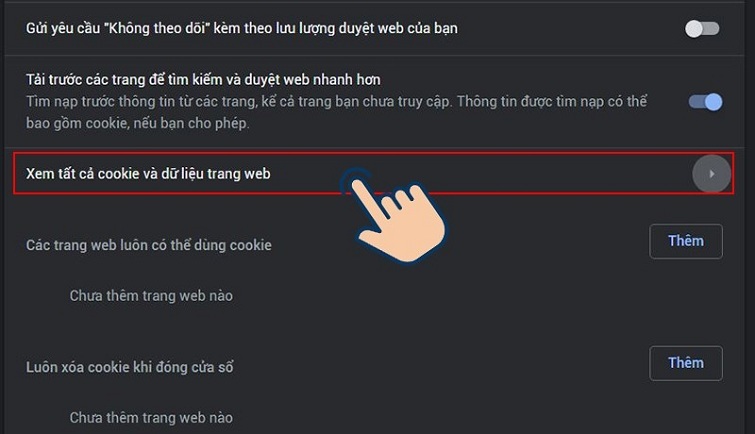
Task: Select the "Gửi yêu cầu Không theo dõi" label
Action: [242, 28]
